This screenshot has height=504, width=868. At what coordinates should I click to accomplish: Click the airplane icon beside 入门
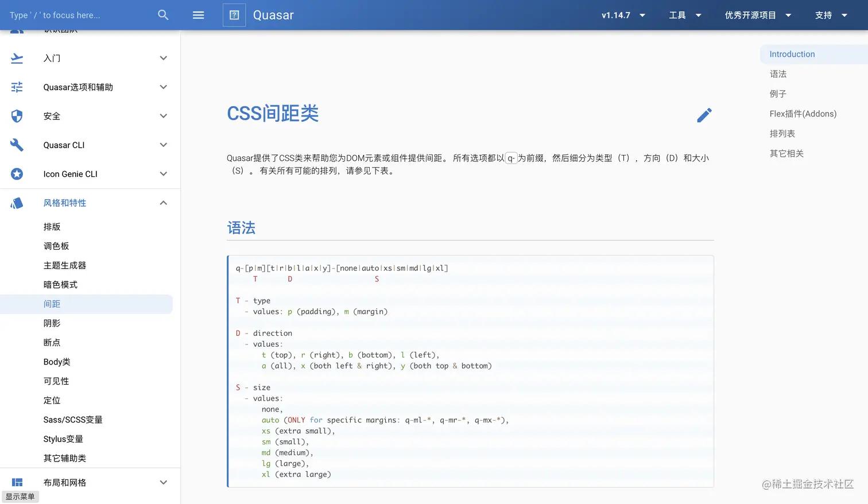tap(17, 58)
